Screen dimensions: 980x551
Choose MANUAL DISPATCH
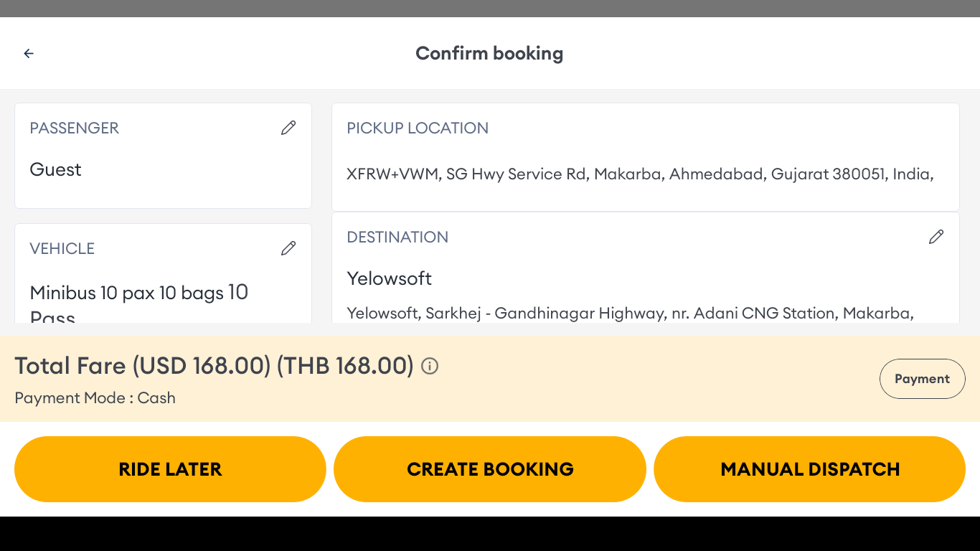click(810, 469)
